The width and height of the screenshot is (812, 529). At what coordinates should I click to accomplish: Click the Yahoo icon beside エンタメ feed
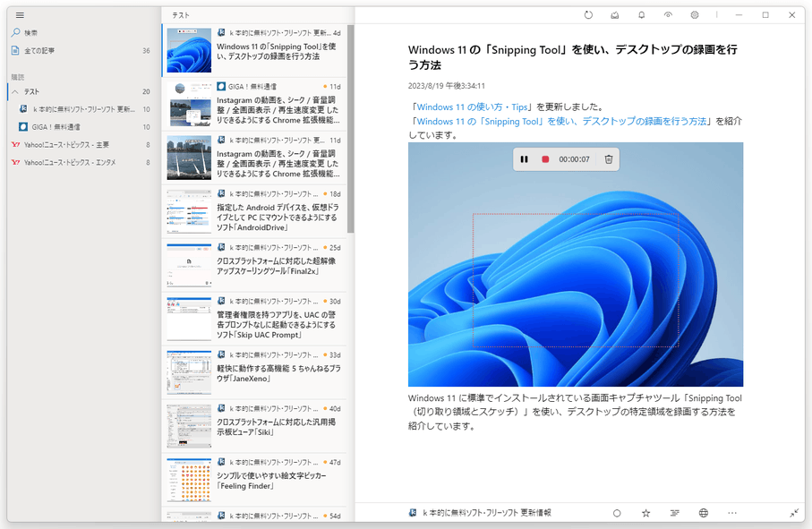15,163
